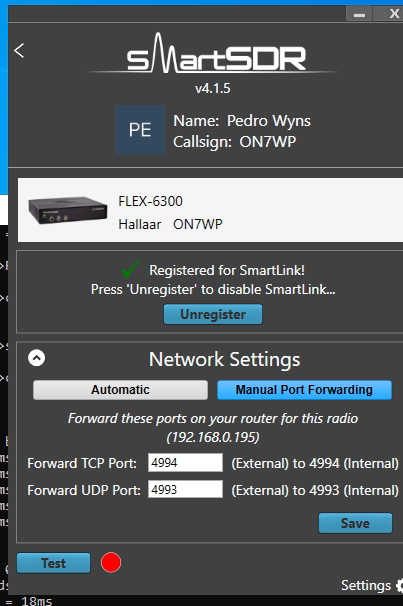This screenshot has width=403, height=606.
Task: Collapse the Network Settings section
Action: [36, 358]
